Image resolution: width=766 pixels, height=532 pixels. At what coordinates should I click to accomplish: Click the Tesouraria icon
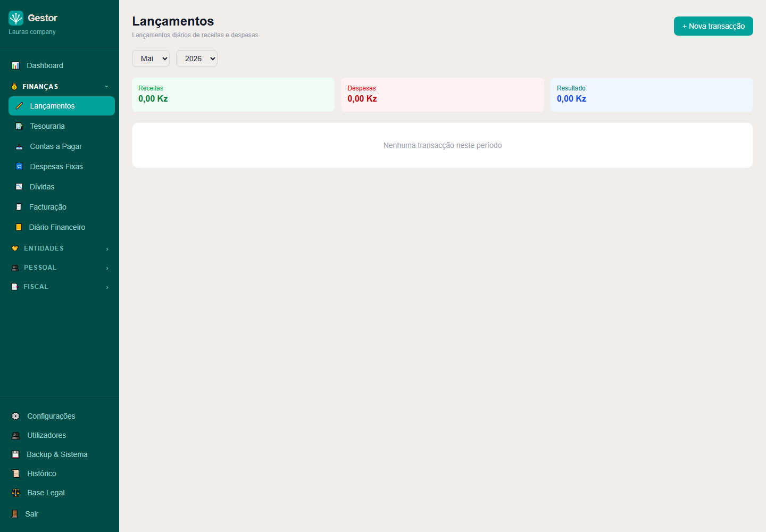coord(19,126)
